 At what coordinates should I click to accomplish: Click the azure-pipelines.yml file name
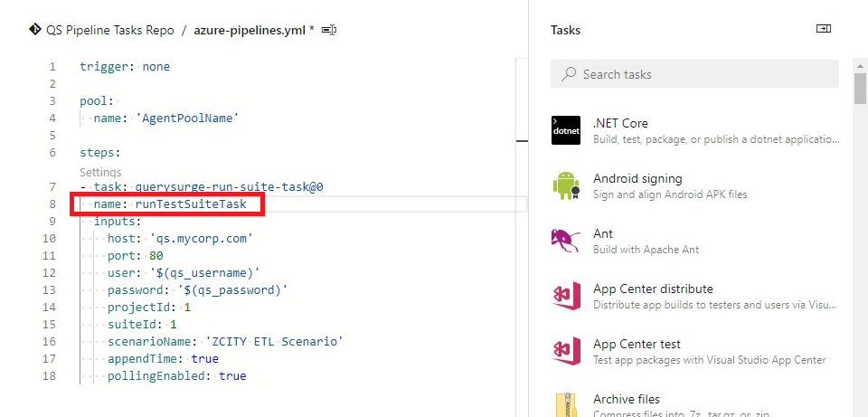click(250, 30)
